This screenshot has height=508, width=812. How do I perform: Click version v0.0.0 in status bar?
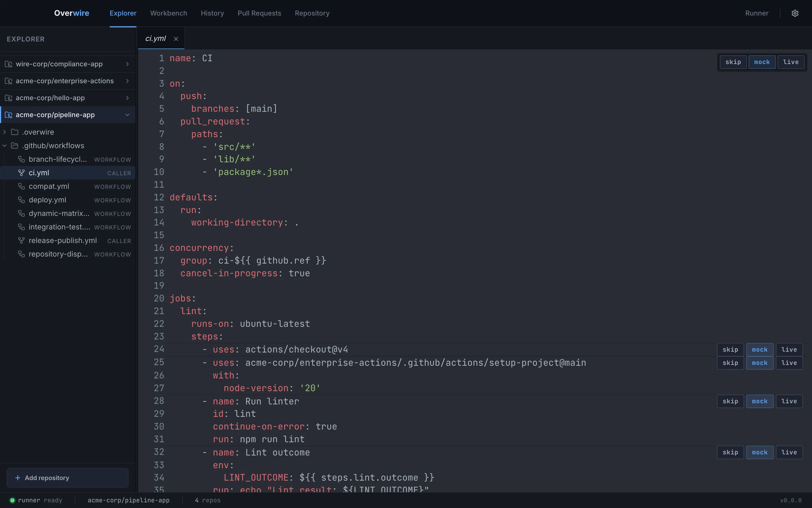791,500
